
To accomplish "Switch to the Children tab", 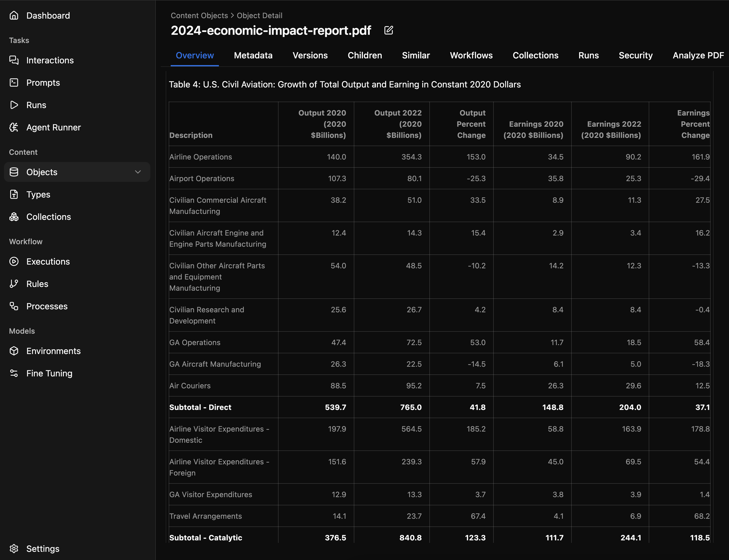I will tap(365, 55).
